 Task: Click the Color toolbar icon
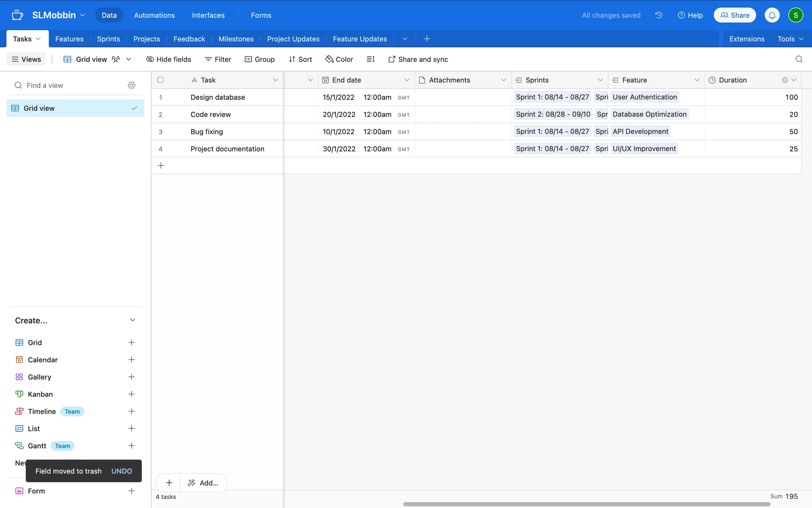pos(339,59)
